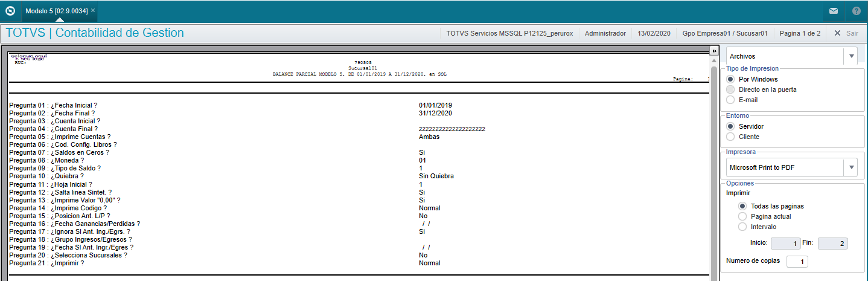Select Directo en la puerta option
The image size is (868, 281).
point(730,89)
